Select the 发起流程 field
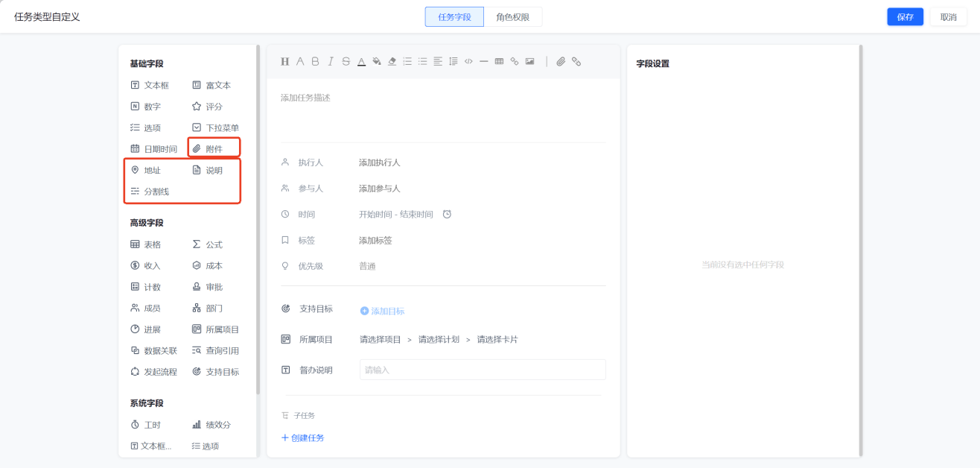 tap(154, 372)
